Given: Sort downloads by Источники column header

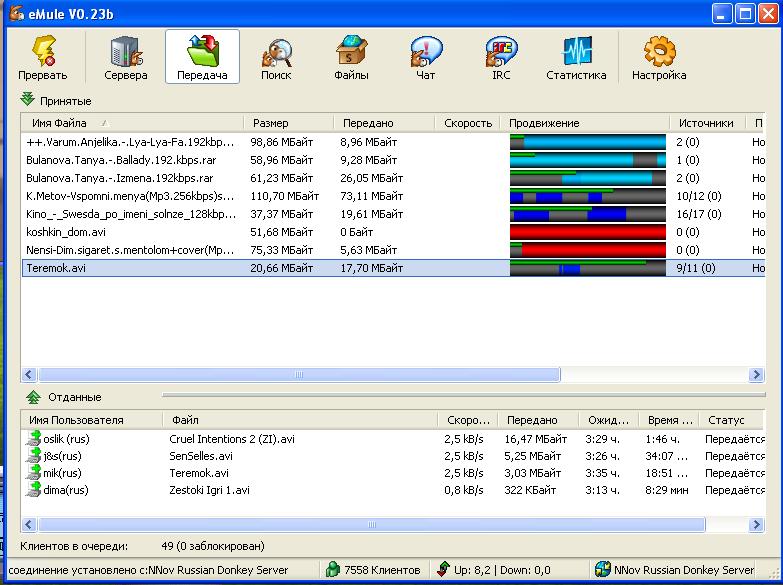Looking at the screenshot, I should [707, 123].
